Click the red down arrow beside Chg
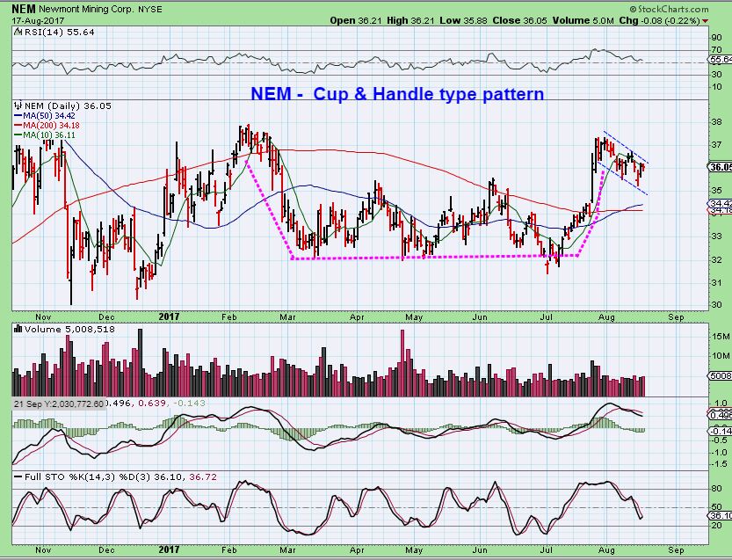This screenshot has width=732, height=560. click(x=705, y=21)
